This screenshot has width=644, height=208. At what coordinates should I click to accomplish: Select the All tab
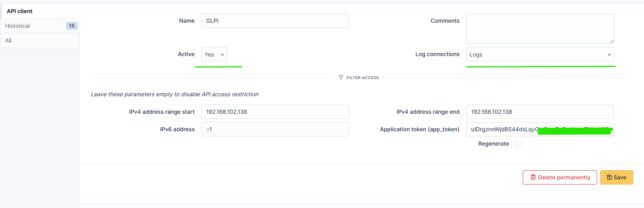coord(8,41)
